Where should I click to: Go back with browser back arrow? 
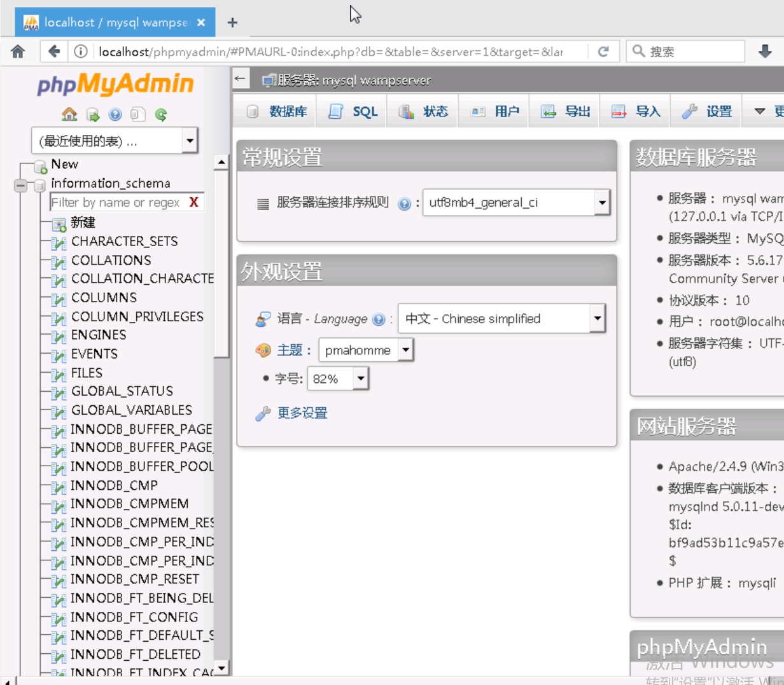click(54, 52)
